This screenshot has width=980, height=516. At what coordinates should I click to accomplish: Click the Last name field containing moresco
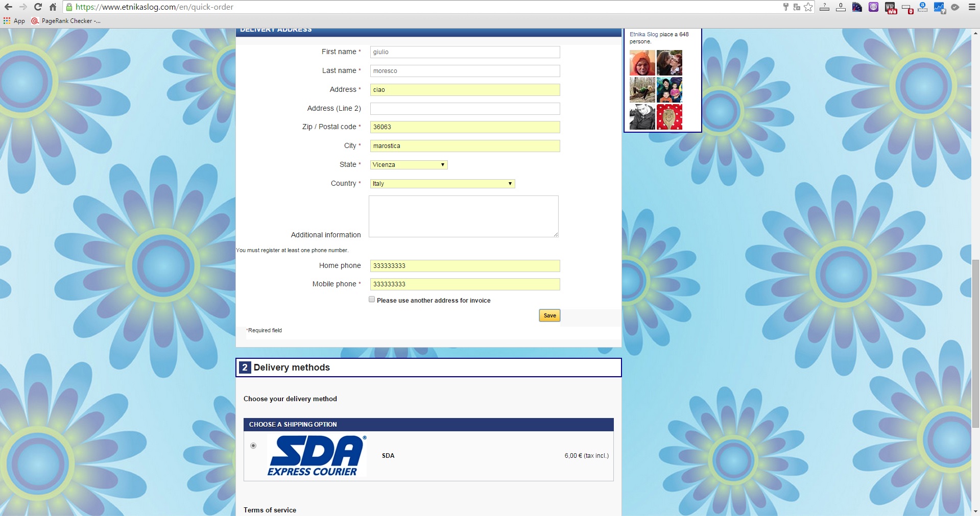pos(465,71)
